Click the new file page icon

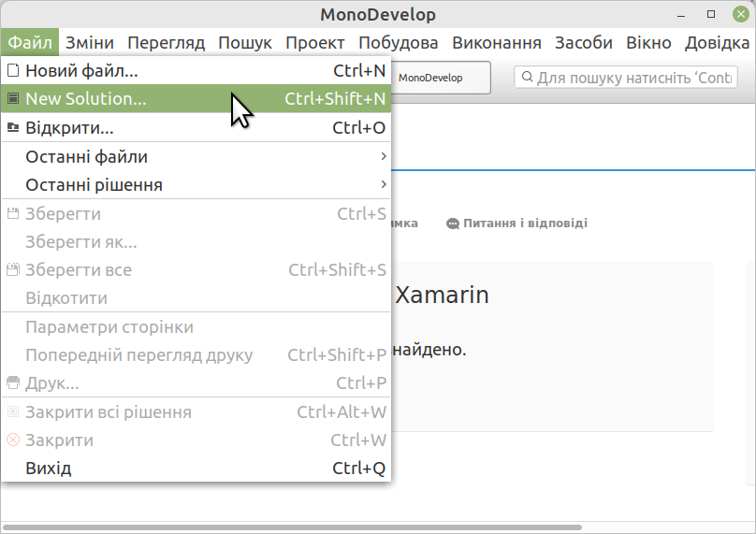pyautogui.click(x=13, y=70)
